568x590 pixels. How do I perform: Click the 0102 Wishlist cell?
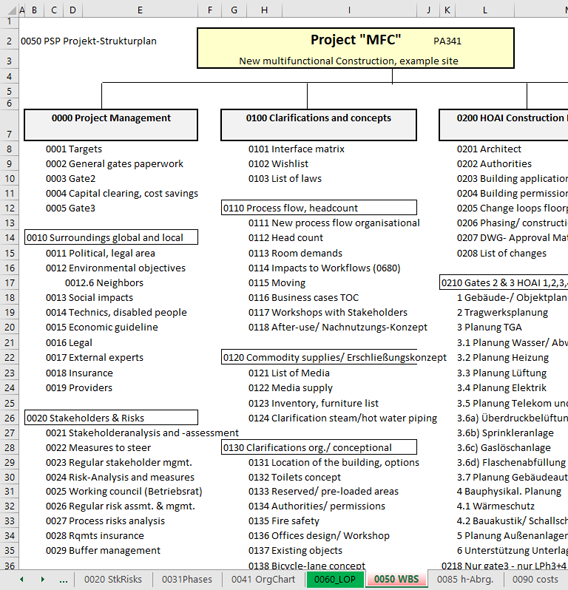tap(278, 164)
